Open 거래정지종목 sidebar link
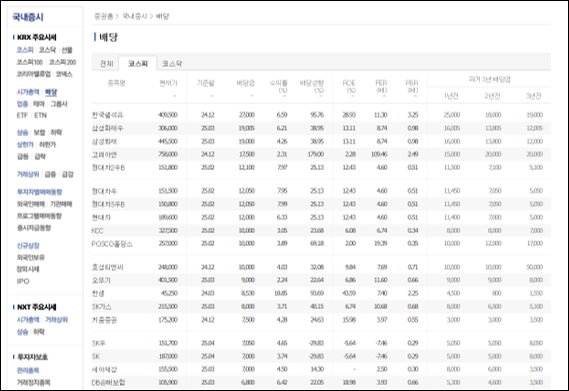This screenshot has height=391, width=569. [33, 382]
